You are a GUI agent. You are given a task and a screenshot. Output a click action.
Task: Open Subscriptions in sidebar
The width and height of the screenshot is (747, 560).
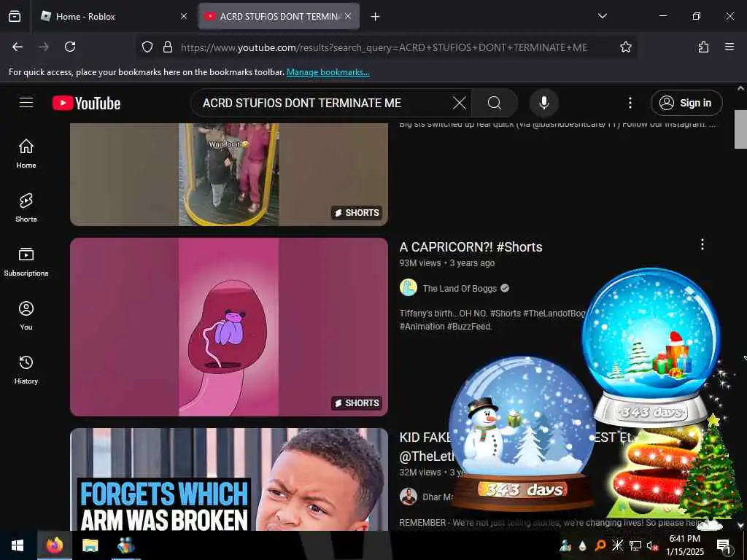(26, 262)
